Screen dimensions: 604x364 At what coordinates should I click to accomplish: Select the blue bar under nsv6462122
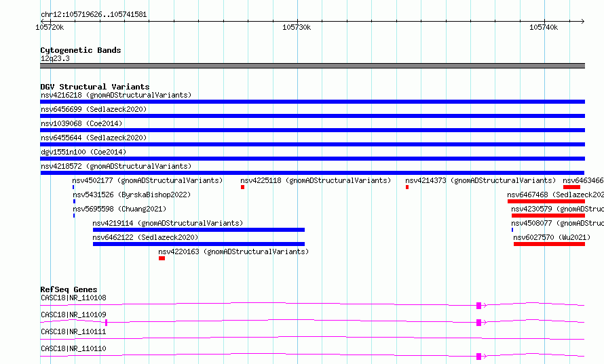point(199,244)
